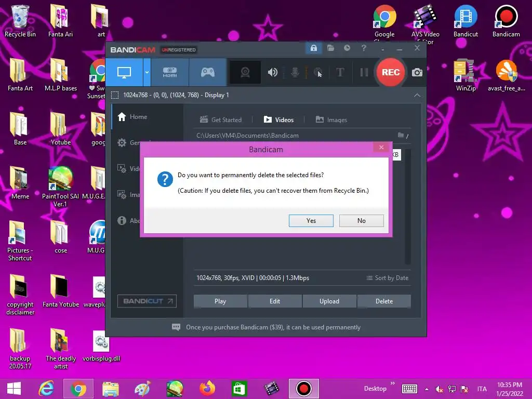Image resolution: width=532 pixels, height=399 pixels.
Task: Toggle the microphone icon in toolbar
Action: [295, 72]
